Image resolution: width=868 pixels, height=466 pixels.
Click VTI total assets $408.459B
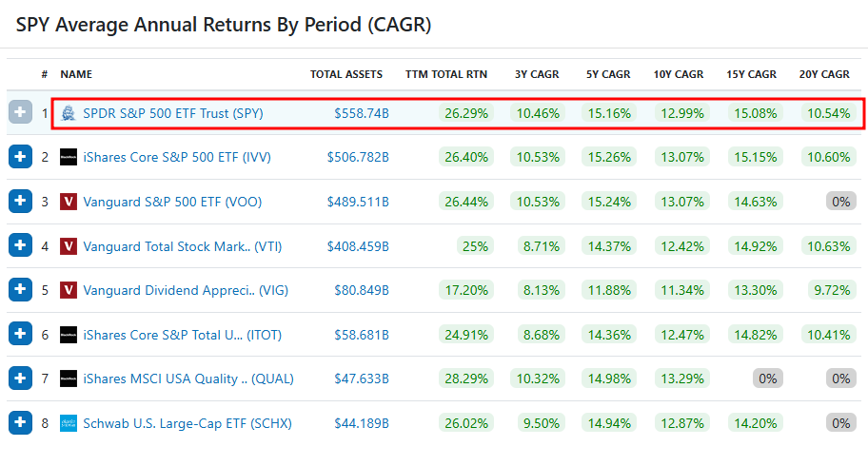(x=358, y=246)
